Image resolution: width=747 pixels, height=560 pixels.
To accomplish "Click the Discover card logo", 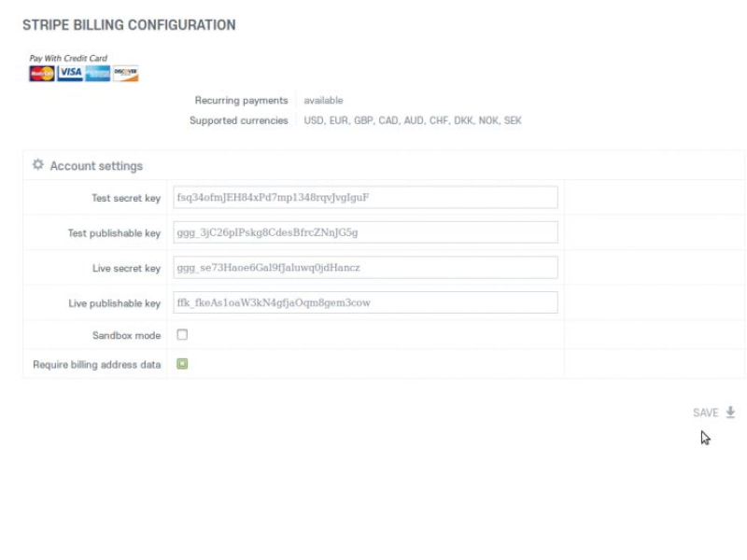I will (125, 74).
